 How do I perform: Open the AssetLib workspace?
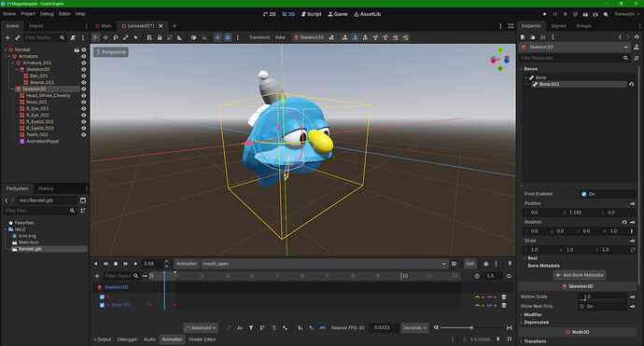click(x=367, y=14)
